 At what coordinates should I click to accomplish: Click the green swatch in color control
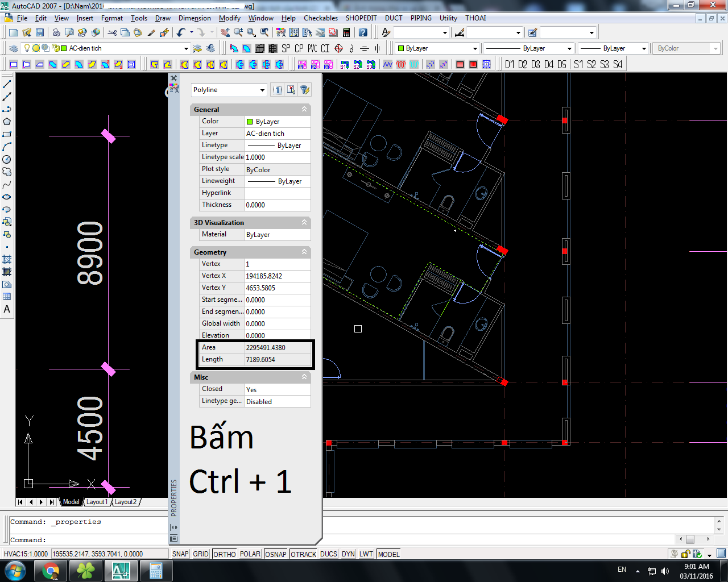click(400, 49)
